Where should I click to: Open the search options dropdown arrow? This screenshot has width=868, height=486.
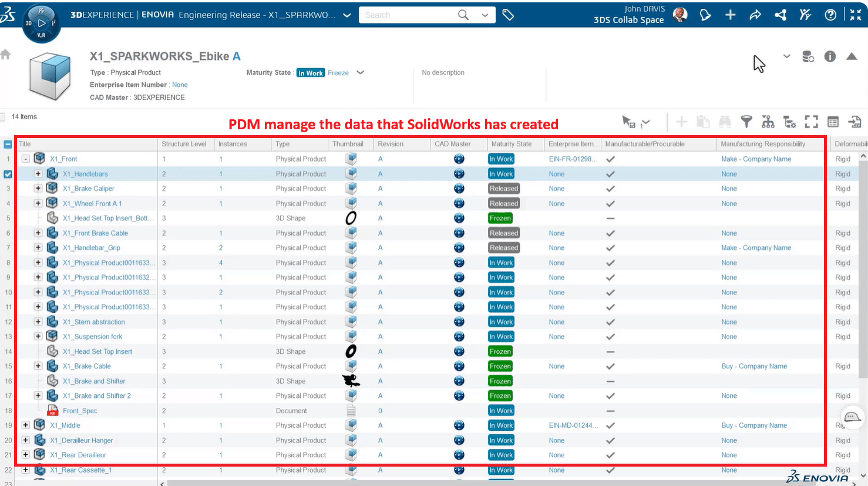[x=485, y=15]
